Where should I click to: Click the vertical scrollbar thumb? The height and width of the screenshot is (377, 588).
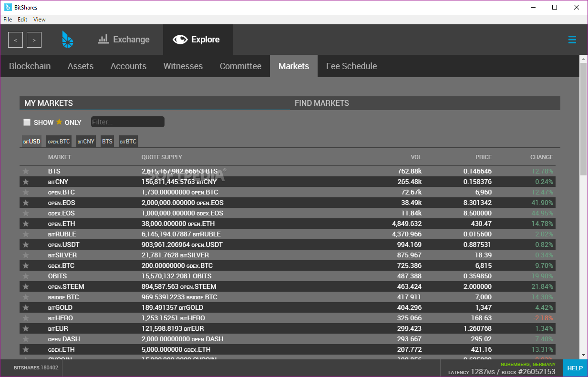583,119
